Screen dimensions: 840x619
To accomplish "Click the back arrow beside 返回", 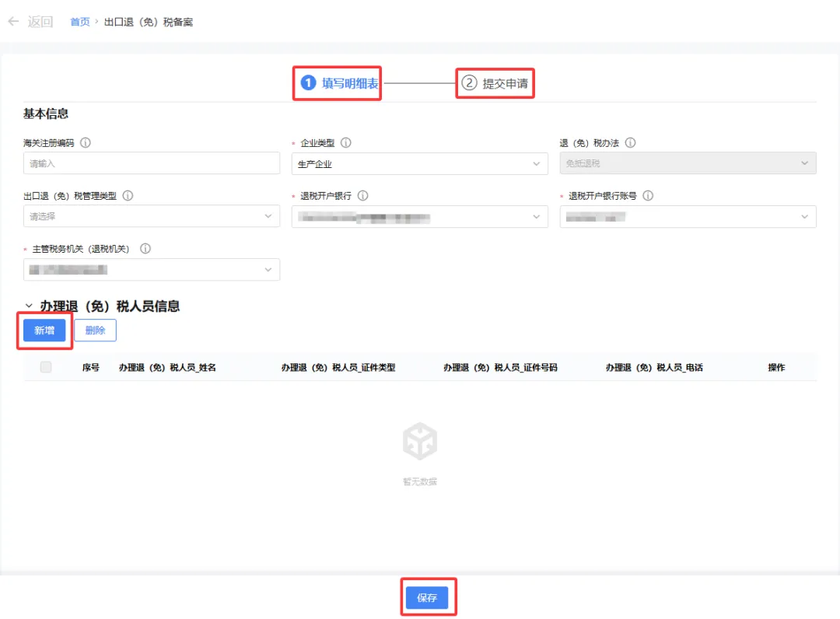I will pyautogui.click(x=13, y=22).
